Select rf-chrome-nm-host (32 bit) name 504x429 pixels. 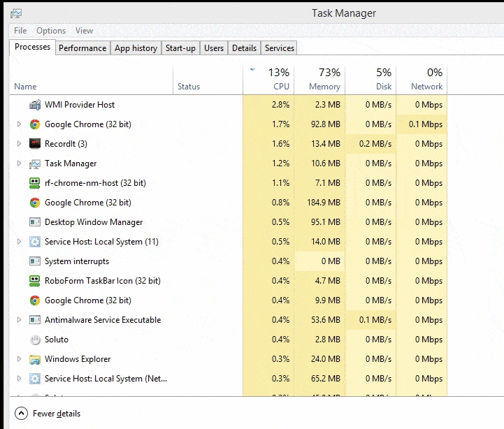[95, 183]
